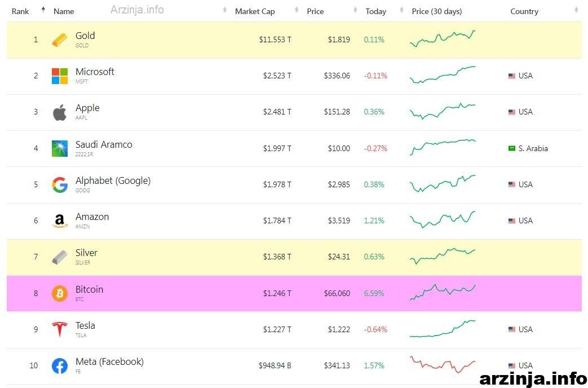Open the Google G logo
This screenshot has height=388, width=588.
(60, 184)
